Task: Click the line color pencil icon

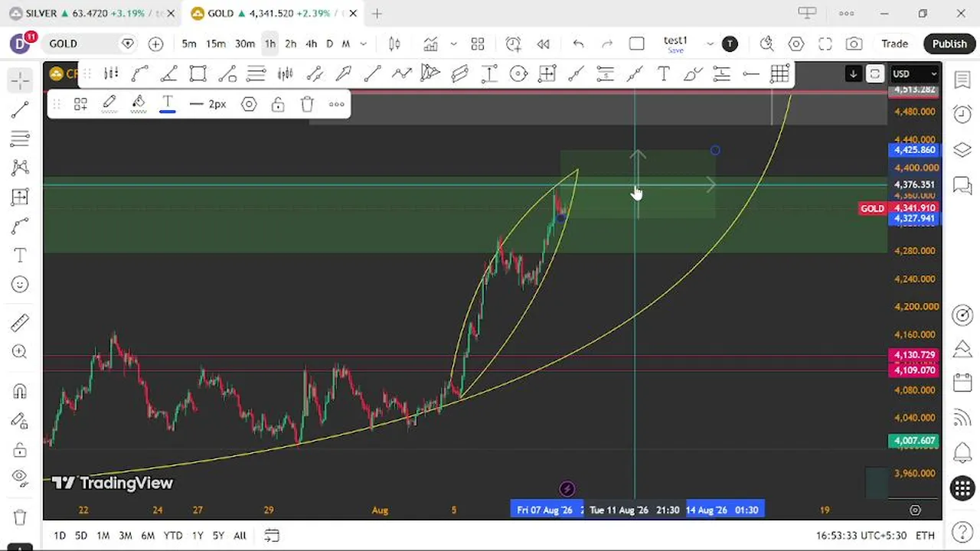Action: [109, 104]
